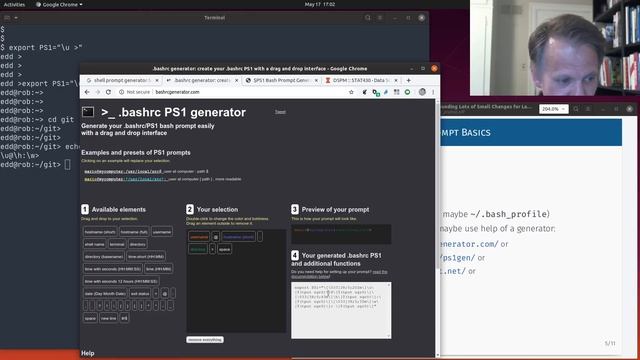Select first preset example prompt link
The image size is (640, 360).
123,172
